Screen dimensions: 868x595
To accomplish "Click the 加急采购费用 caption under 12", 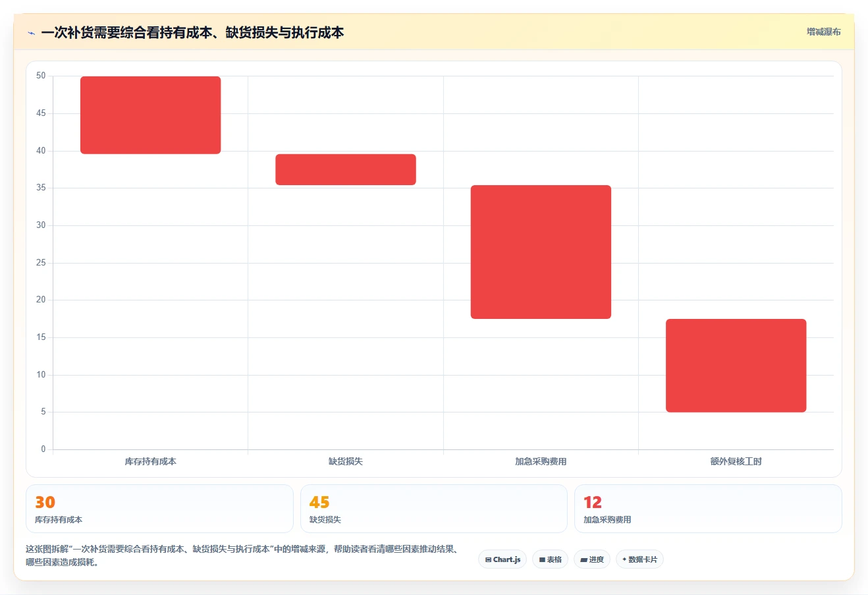I will point(607,520).
